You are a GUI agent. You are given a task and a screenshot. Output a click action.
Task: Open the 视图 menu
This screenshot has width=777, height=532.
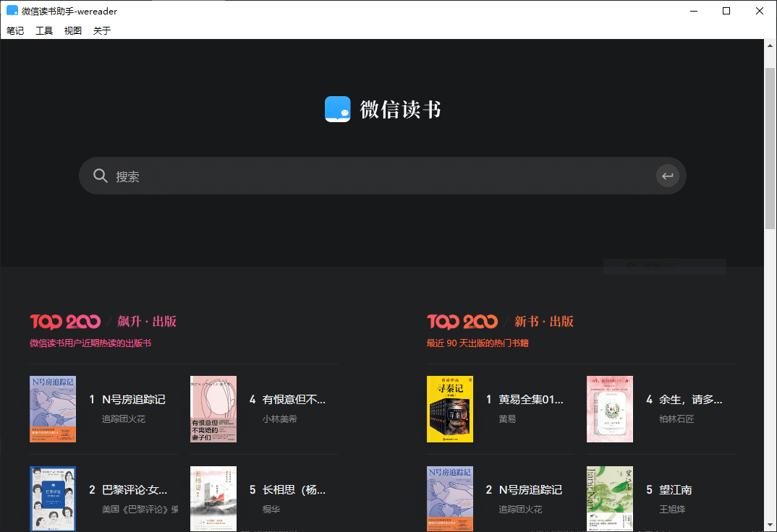pos(72,30)
